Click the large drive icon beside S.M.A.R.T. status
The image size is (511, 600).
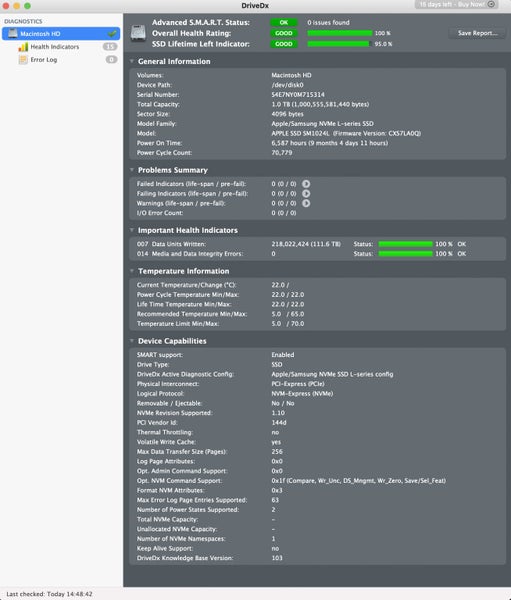pos(138,33)
